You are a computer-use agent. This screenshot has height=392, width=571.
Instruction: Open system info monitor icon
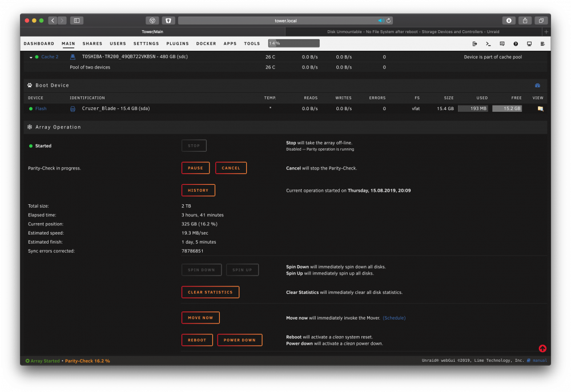529,44
